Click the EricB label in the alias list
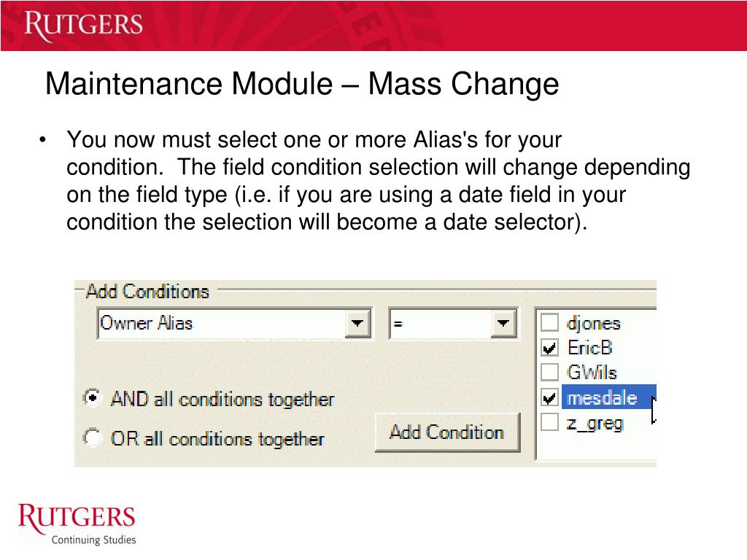747x560 pixels. pyautogui.click(x=589, y=348)
